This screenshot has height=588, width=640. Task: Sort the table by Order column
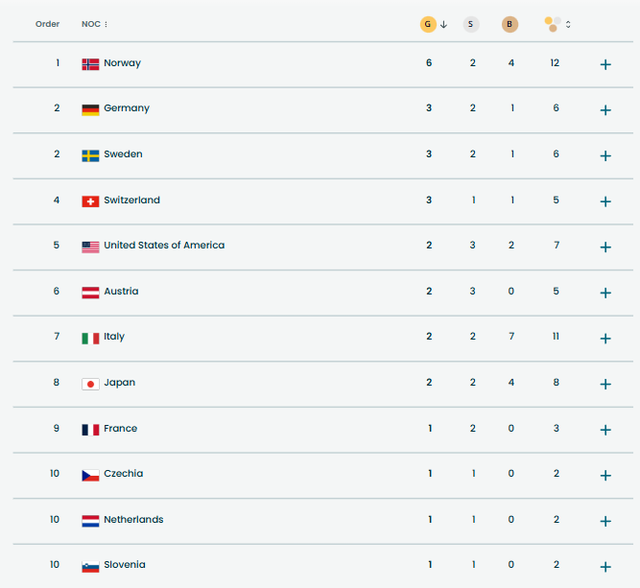tap(48, 24)
